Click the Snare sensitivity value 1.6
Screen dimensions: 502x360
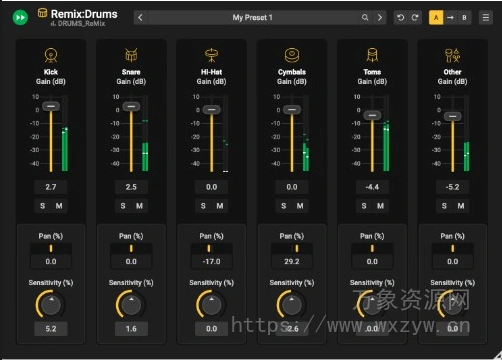pyautogui.click(x=131, y=329)
